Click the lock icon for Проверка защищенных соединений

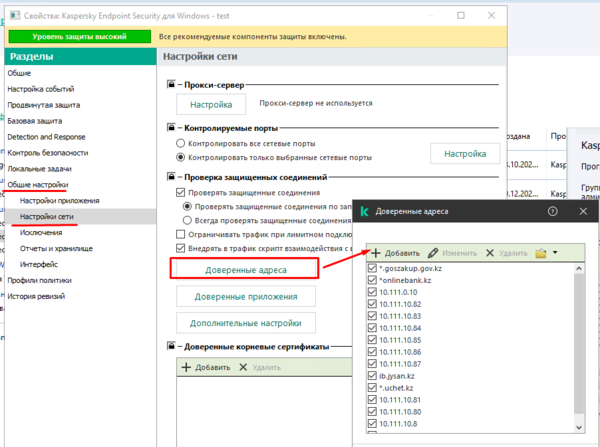[x=172, y=177]
